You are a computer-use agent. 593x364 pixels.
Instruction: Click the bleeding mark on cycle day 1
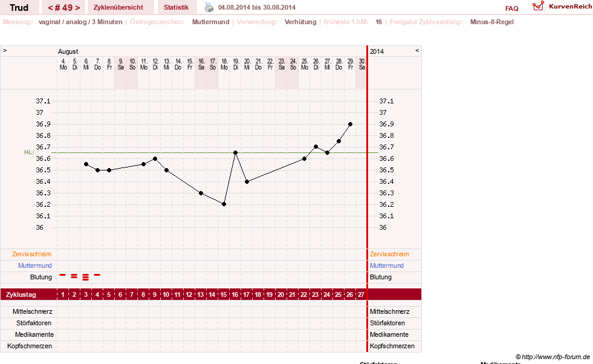click(x=63, y=275)
